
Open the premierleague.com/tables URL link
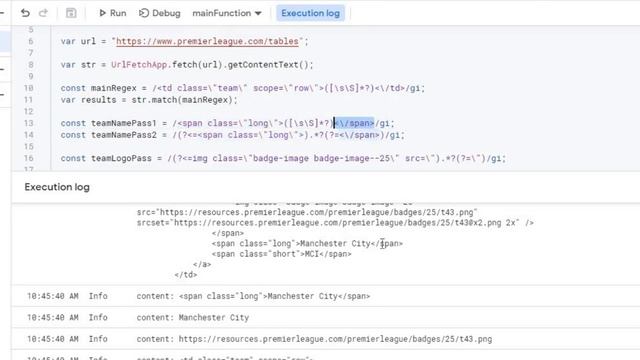[x=207, y=41]
